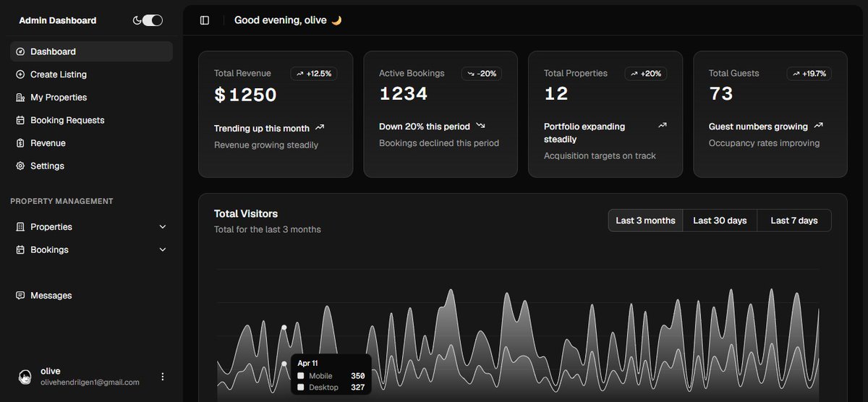
Task: Click the Revenue wallet icon
Action: pyautogui.click(x=20, y=143)
